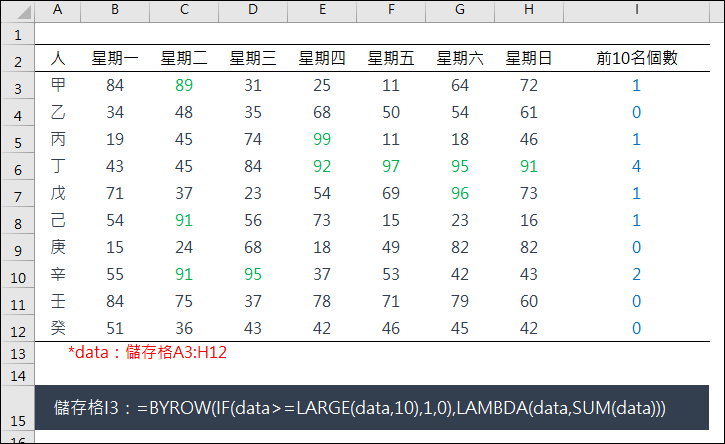Click the header cell 星期六
725x444 pixels.
coord(460,58)
